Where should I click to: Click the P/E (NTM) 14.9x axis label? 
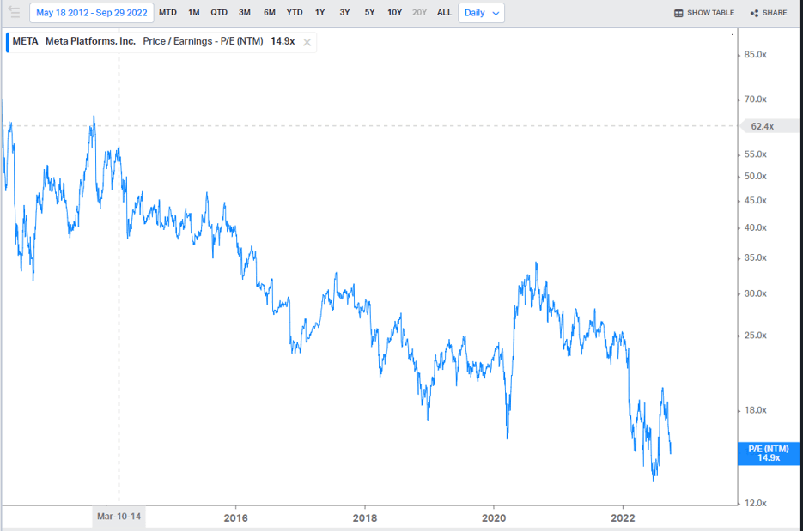tap(768, 453)
